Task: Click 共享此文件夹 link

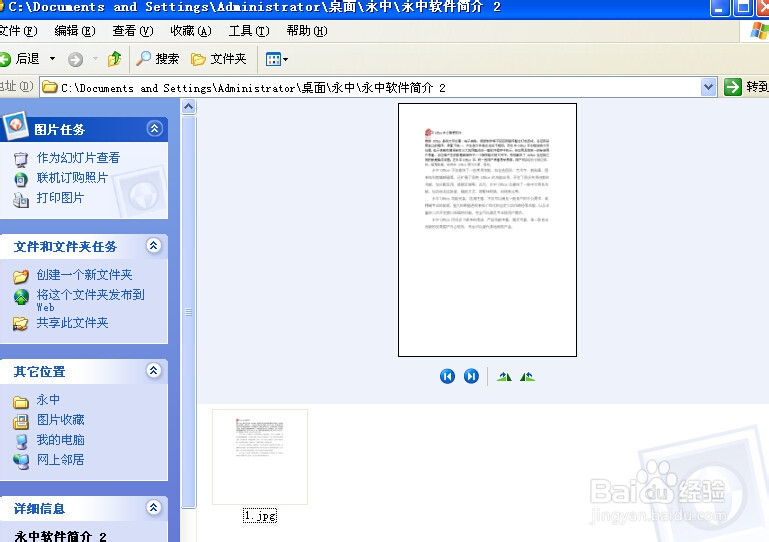Action: click(x=73, y=323)
